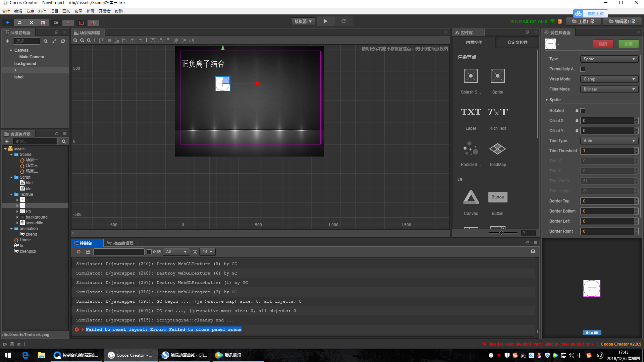
Task: Toggle the Rotated checkbox
Action: tap(583, 111)
